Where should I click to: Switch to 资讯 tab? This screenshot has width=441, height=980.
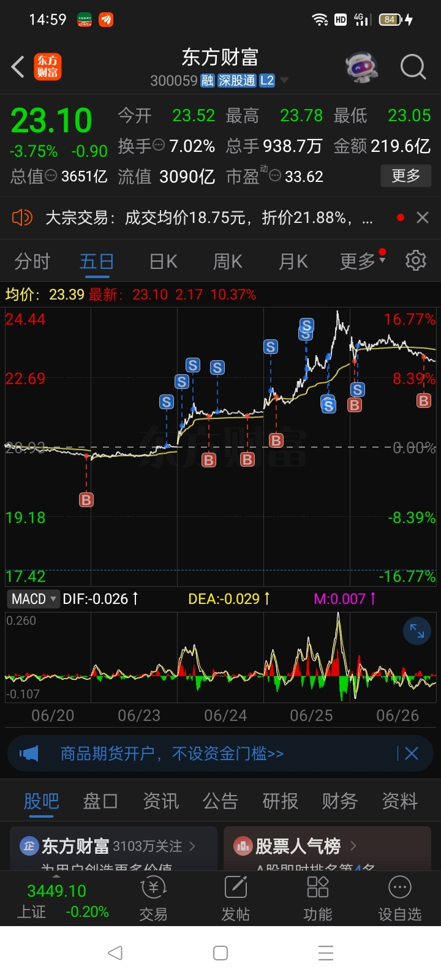160,801
